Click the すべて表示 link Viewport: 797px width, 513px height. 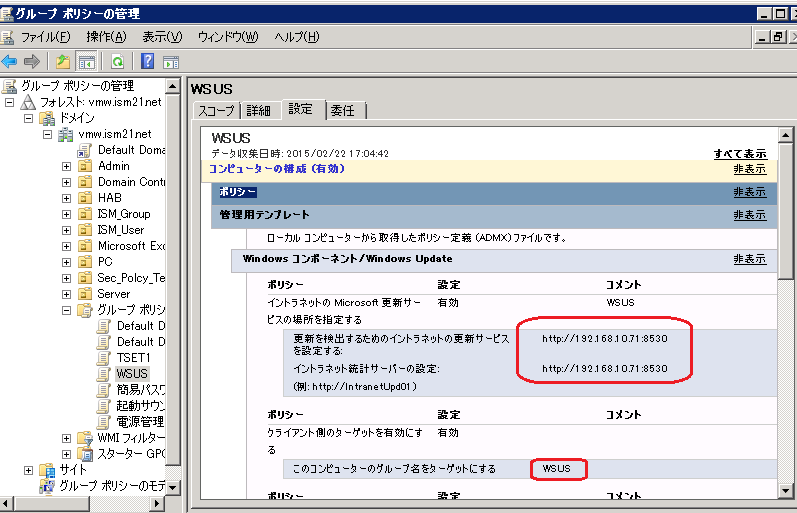739,154
